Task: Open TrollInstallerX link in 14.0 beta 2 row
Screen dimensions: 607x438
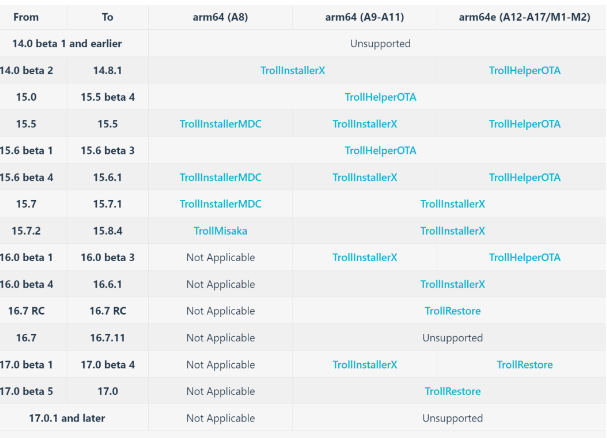Action: [293, 70]
